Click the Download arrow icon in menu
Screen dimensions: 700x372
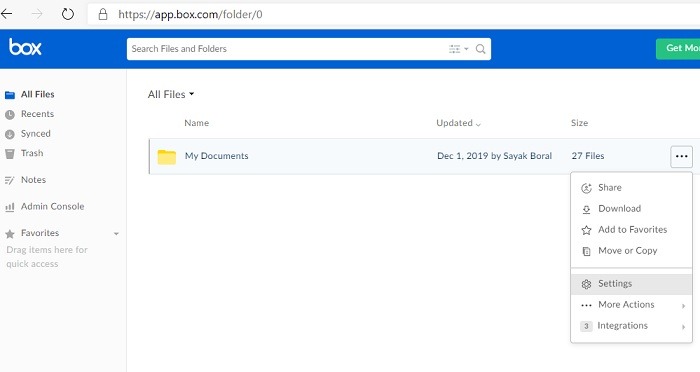586,209
